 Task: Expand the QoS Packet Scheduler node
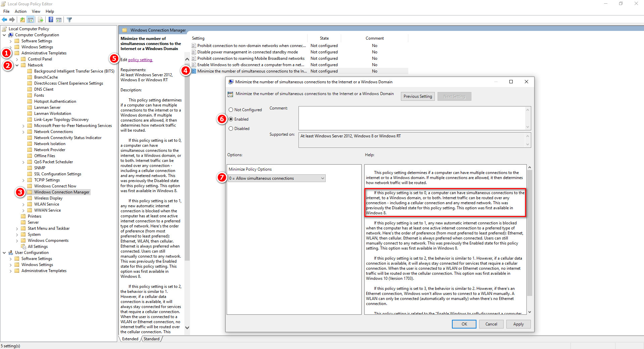(23, 162)
